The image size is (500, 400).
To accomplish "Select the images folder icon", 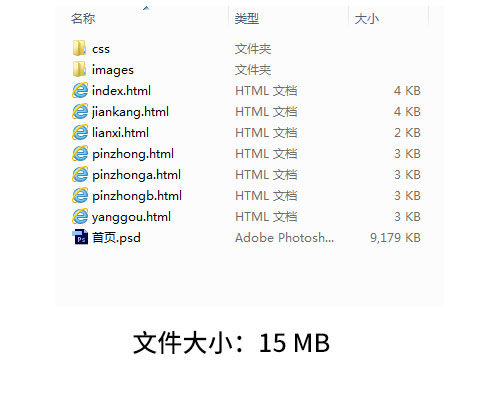I will click(79, 69).
